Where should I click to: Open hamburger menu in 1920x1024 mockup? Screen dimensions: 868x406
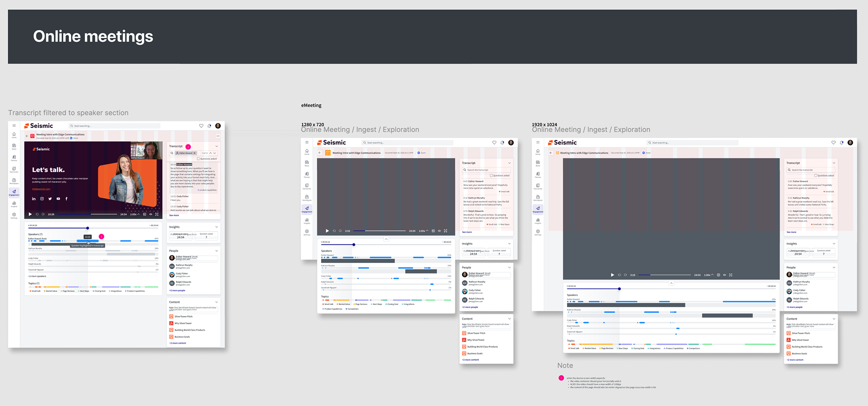(x=538, y=142)
